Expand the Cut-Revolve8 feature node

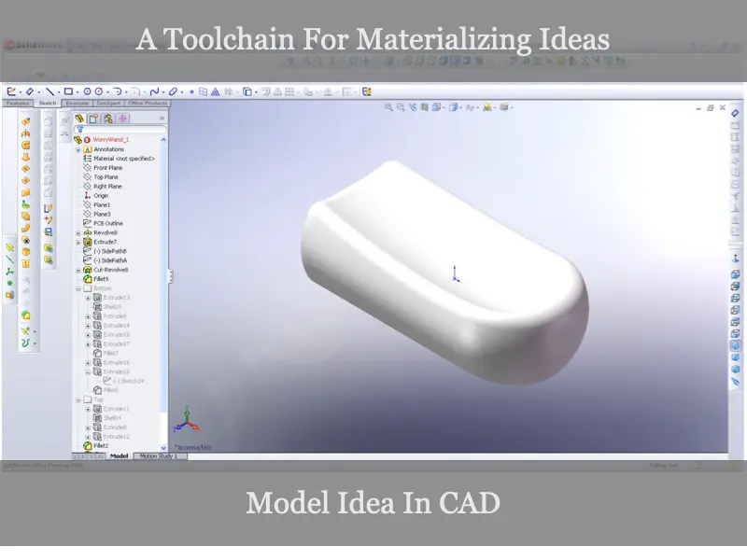[x=78, y=270]
